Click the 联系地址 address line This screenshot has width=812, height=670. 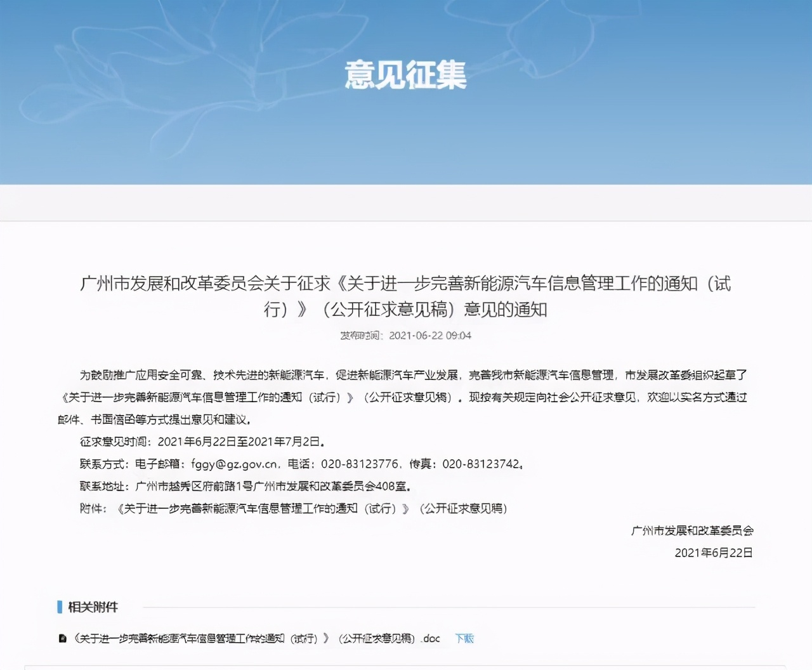(x=246, y=486)
